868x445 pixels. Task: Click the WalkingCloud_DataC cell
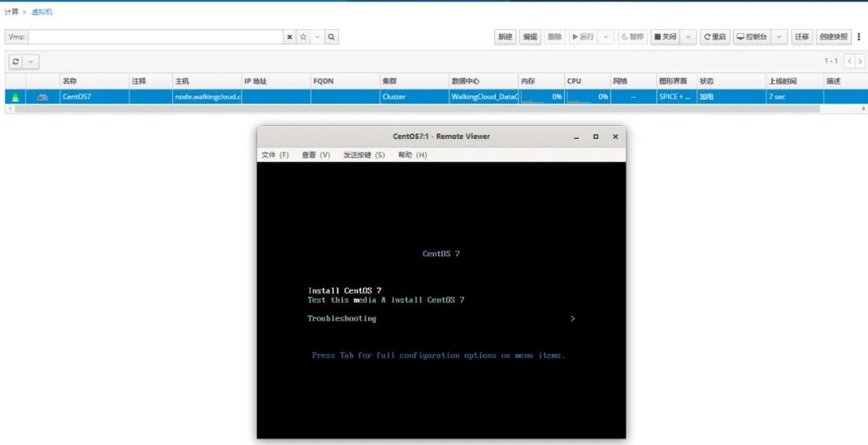pos(483,97)
